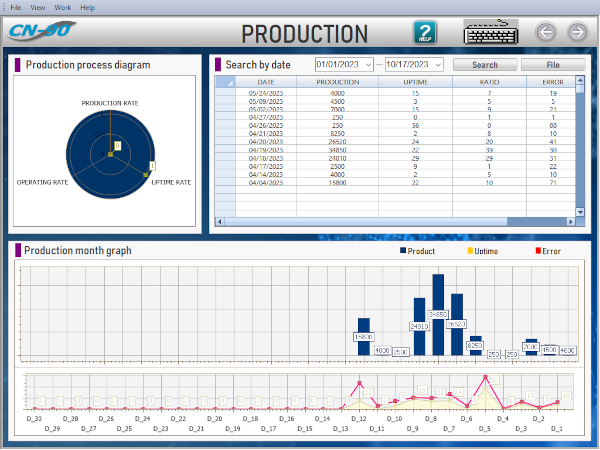Go forward with right arrow button
Viewport: 600px width, 450px height.
(x=577, y=32)
